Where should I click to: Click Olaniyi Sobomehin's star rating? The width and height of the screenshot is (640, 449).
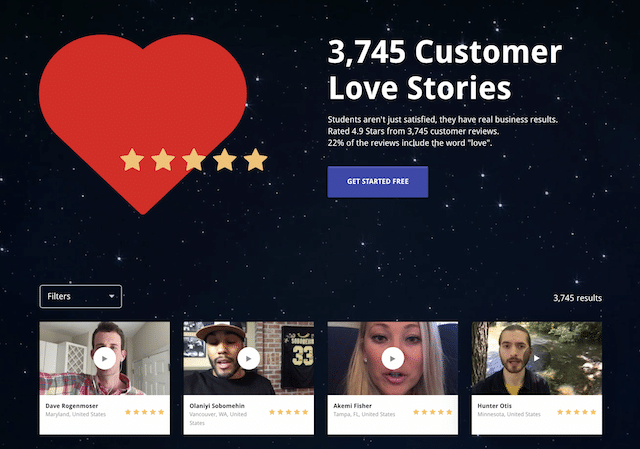[289, 412]
